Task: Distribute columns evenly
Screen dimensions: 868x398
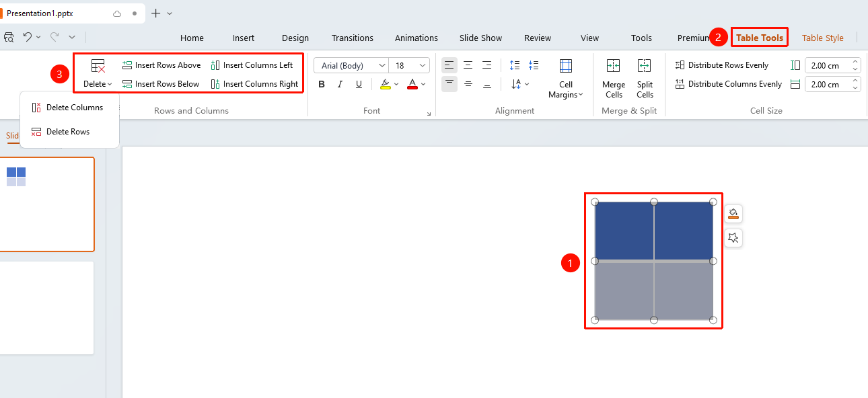Action: 729,84
